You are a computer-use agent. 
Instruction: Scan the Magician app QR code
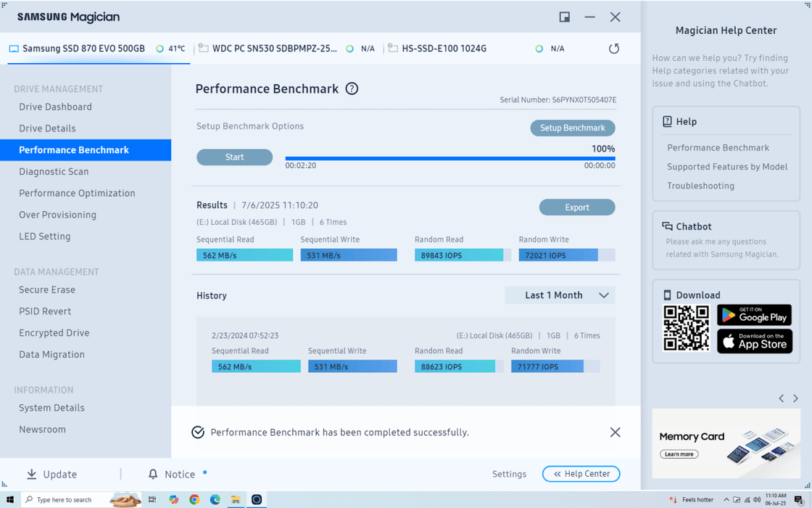[x=686, y=328]
